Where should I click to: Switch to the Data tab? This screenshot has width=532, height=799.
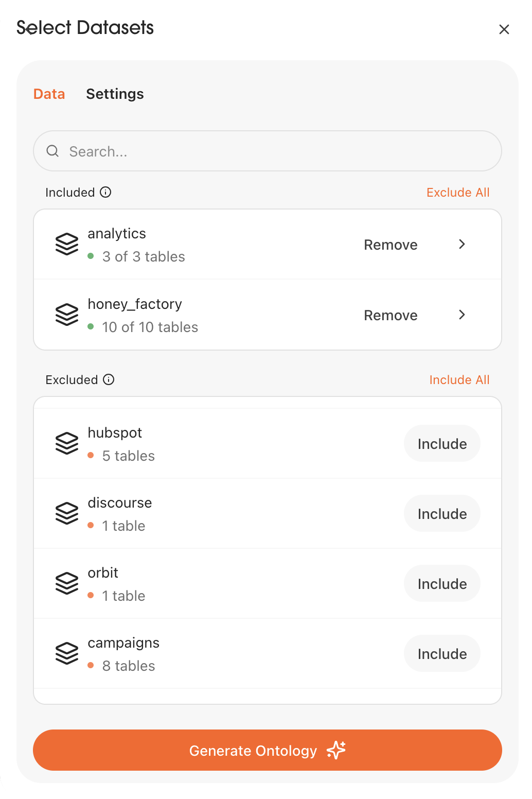[x=49, y=94]
